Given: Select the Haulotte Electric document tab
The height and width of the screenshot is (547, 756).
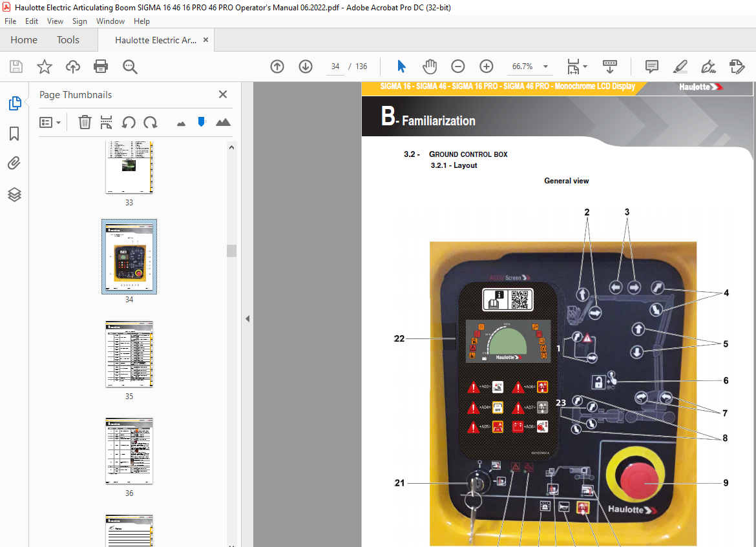Looking at the screenshot, I should pyautogui.click(x=155, y=41).
